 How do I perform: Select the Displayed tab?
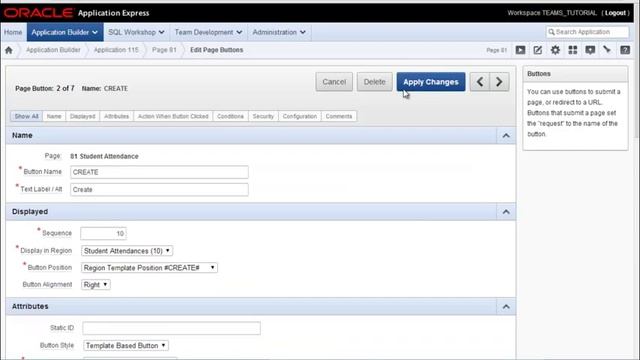click(x=82, y=116)
